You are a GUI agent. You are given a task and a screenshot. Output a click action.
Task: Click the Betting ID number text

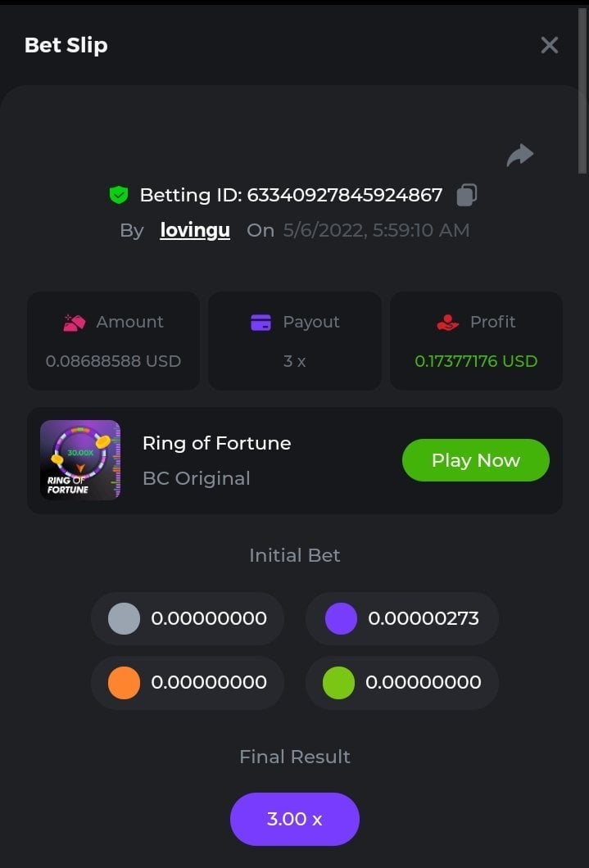pyautogui.click(x=344, y=195)
